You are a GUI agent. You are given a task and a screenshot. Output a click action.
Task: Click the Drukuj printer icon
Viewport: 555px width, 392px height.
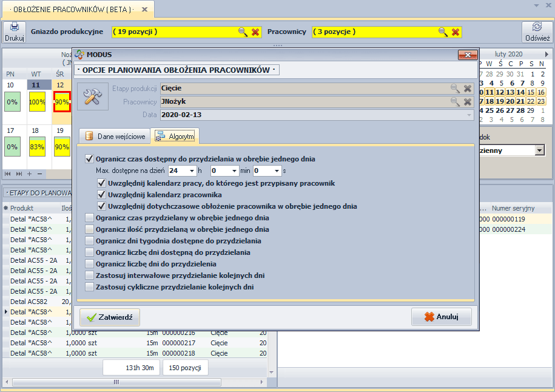click(15, 27)
